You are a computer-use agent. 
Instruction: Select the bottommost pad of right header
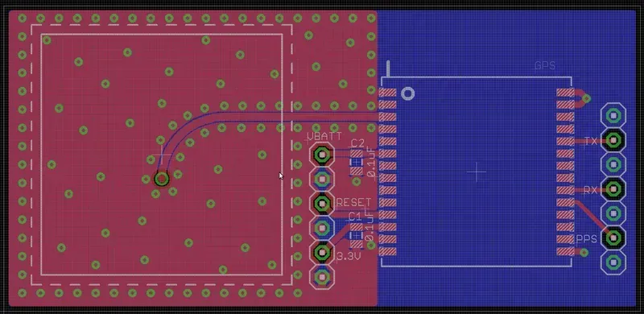[613, 262]
